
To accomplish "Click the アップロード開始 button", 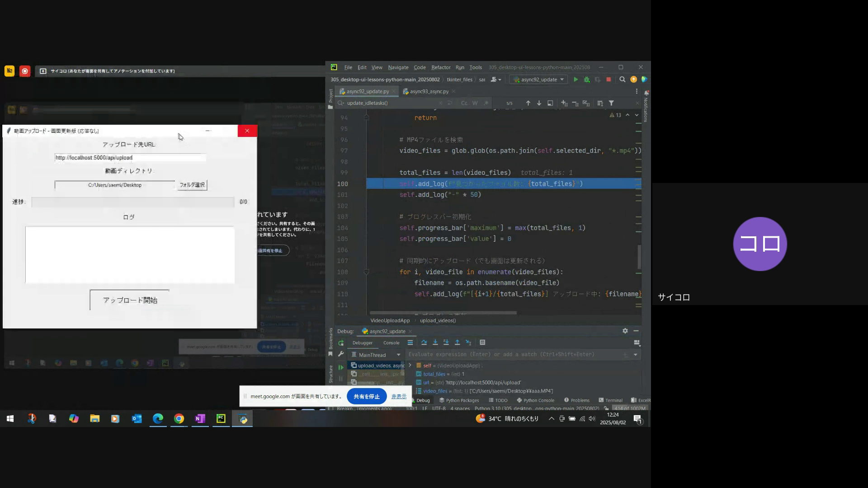I will [x=130, y=300].
